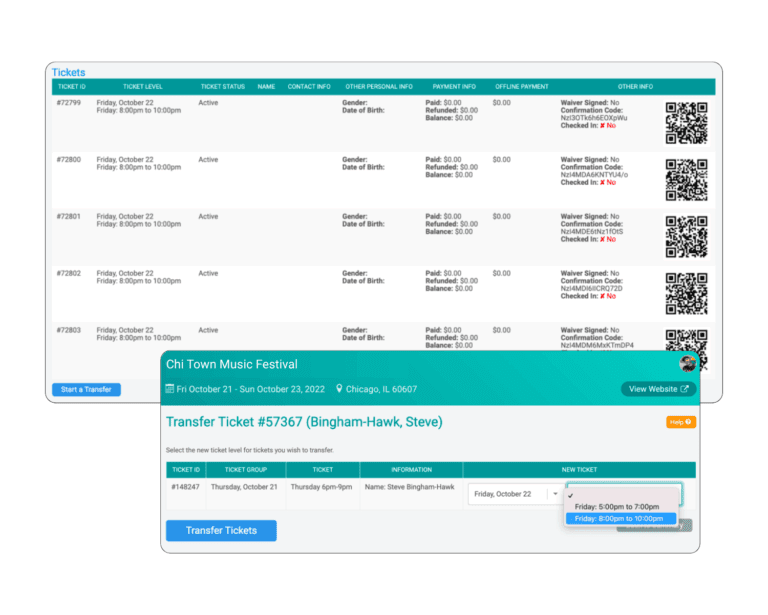Click the blue Transfer Tickets button

[221, 530]
